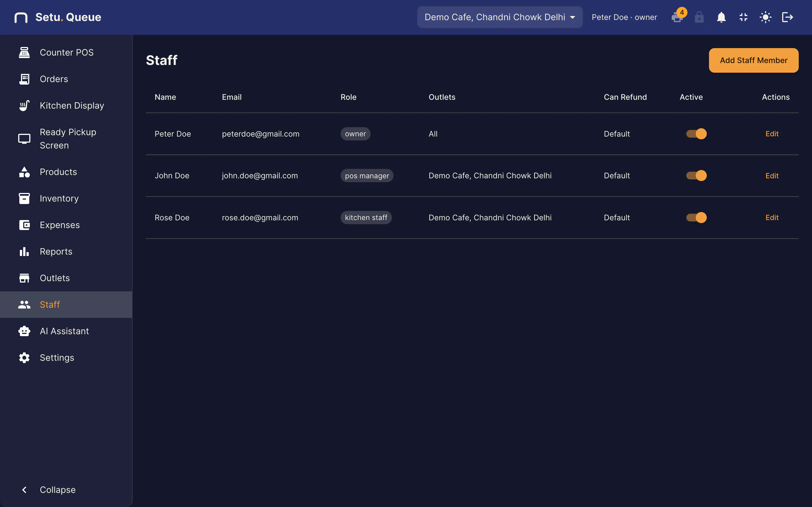Viewport: 812px width, 507px height.
Task: Click Peter Doe · owner user label
Action: click(624, 17)
